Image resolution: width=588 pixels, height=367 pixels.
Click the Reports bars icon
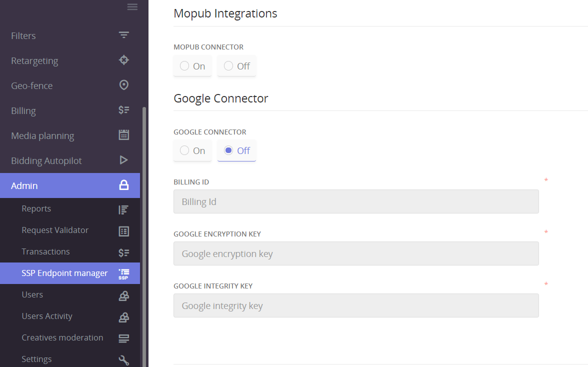tap(124, 210)
